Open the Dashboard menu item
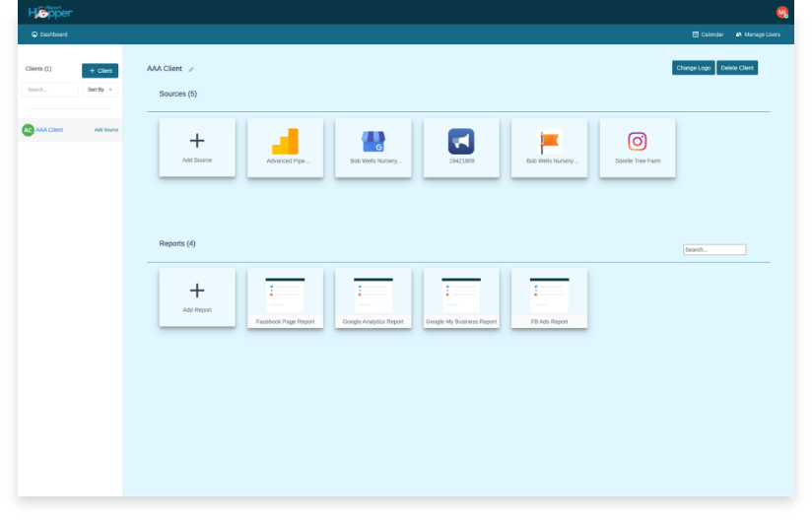The image size is (812, 520). (x=49, y=34)
